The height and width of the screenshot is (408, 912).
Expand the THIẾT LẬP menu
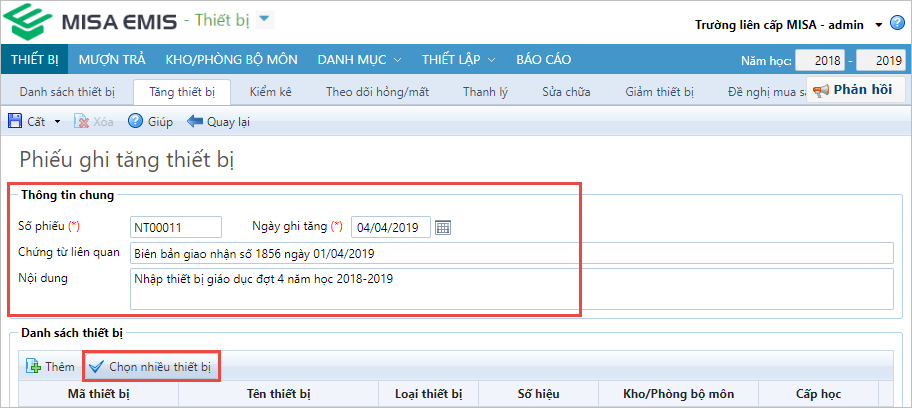pos(458,59)
